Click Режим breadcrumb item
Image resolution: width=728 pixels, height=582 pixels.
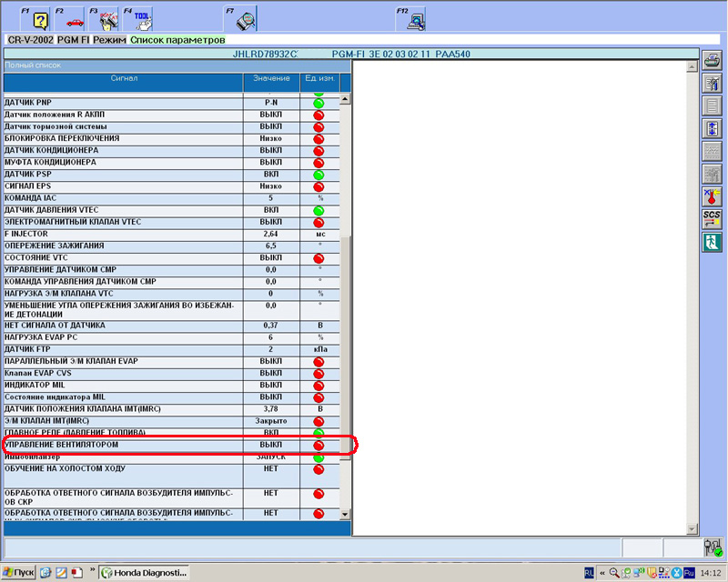[109, 40]
